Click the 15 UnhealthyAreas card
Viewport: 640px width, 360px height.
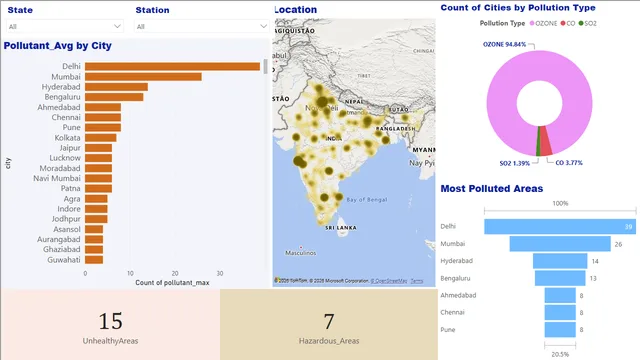click(110, 325)
